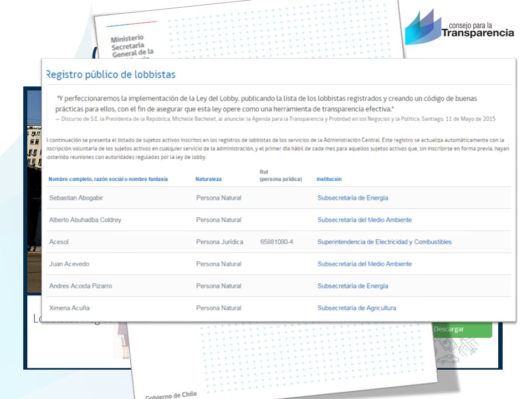Image resolution: width=532 pixels, height=399 pixels.
Task: Open the Subsecretaría del Medio Ambiente link for Juan Acevedo
Action: point(365,264)
